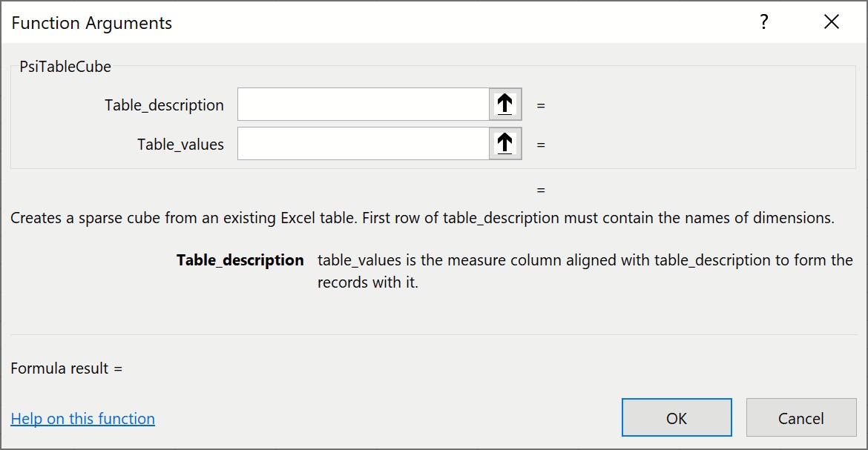Close the Function Arguments dialog
868x450 pixels.
tap(831, 22)
